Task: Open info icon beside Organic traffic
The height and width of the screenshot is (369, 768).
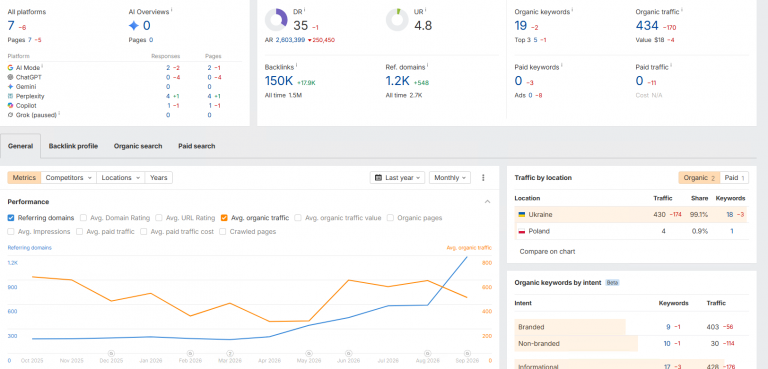Action: [682, 10]
